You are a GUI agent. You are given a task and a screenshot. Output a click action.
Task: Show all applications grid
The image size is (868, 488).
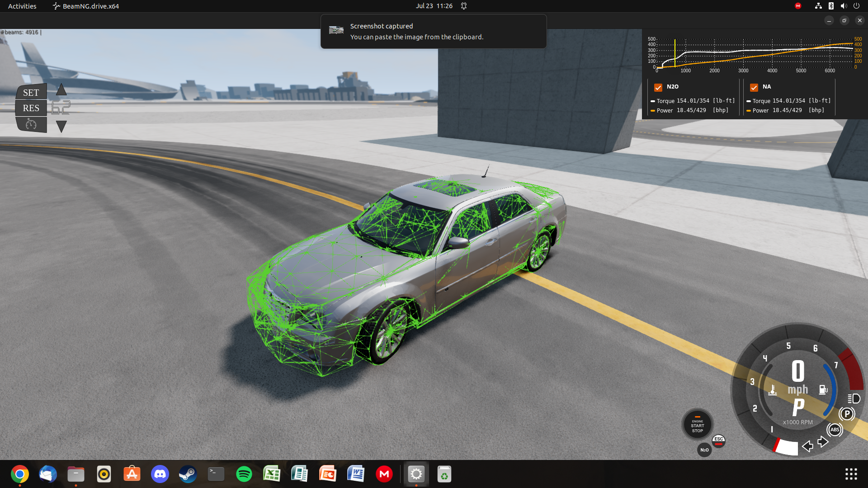click(851, 474)
